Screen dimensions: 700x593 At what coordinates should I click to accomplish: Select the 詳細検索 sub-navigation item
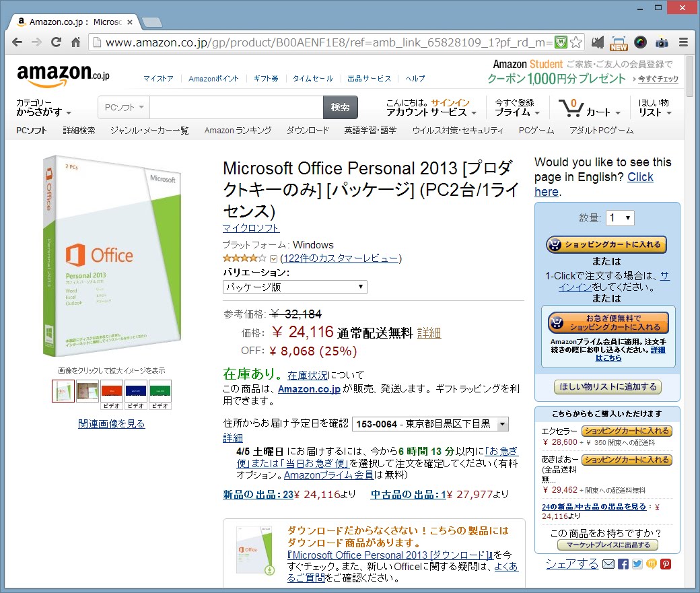pyautogui.click(x=79, y=131)
